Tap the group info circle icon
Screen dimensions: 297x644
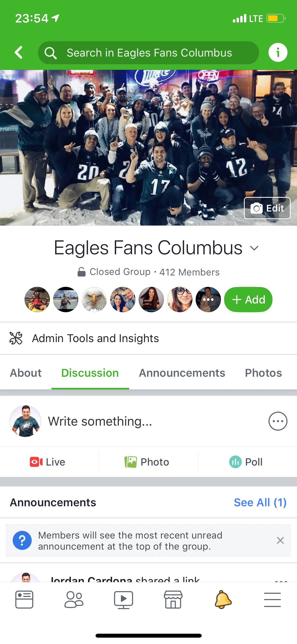pos(278,52)
